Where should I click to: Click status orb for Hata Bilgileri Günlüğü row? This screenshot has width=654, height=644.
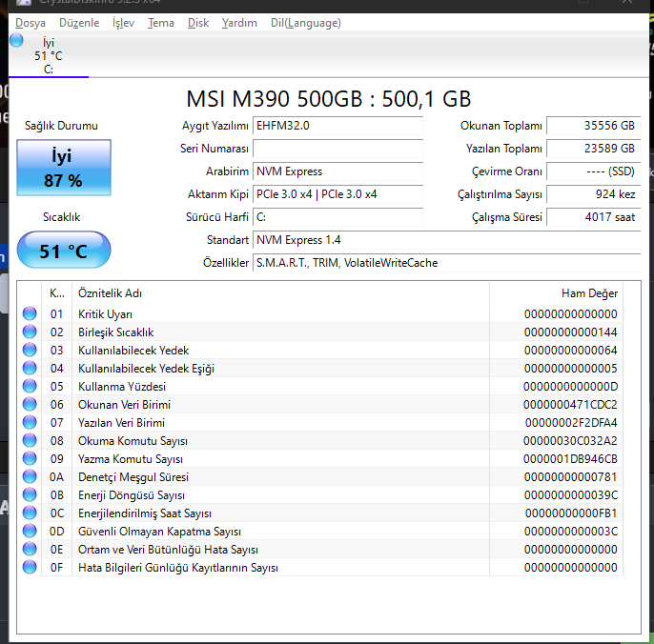[30, 567]
